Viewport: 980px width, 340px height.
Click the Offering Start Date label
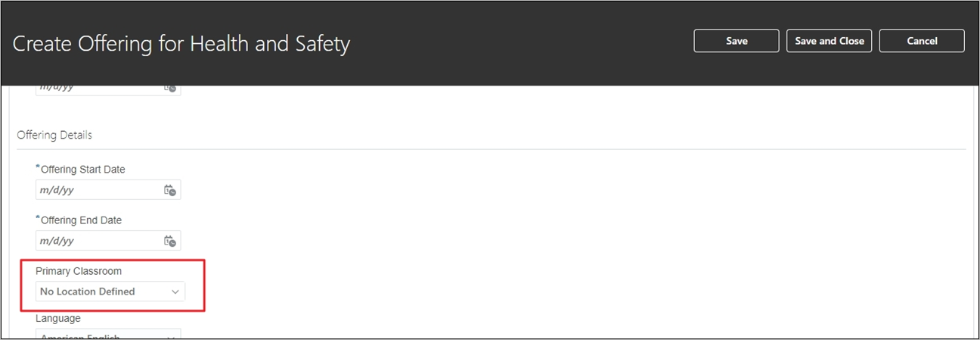83,170
